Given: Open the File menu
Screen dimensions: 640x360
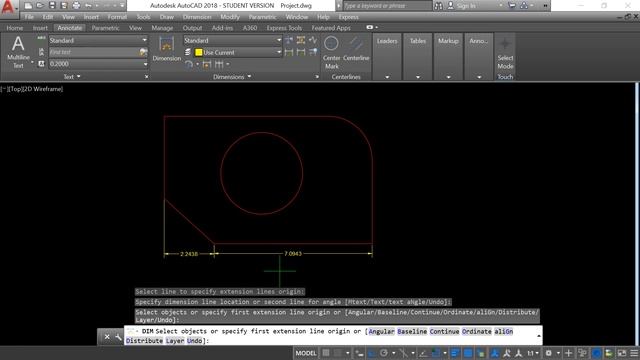Looking at the screenshot, I should (29, 17).
